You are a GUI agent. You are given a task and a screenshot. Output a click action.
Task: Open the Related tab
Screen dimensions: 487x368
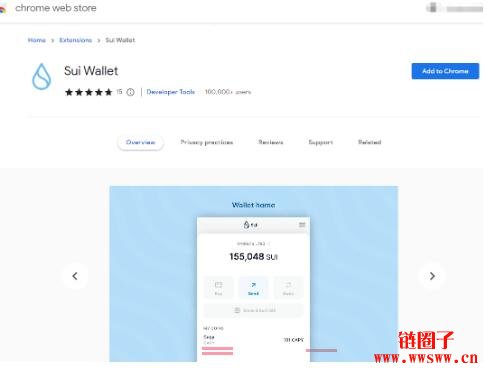point(370,142)
